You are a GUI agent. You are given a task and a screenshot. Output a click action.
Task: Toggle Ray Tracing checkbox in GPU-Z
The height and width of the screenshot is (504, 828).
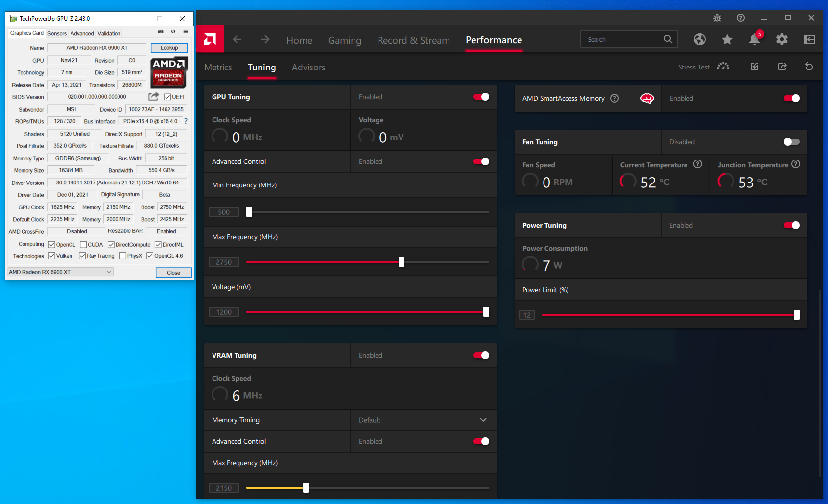(x=82, y=256)
